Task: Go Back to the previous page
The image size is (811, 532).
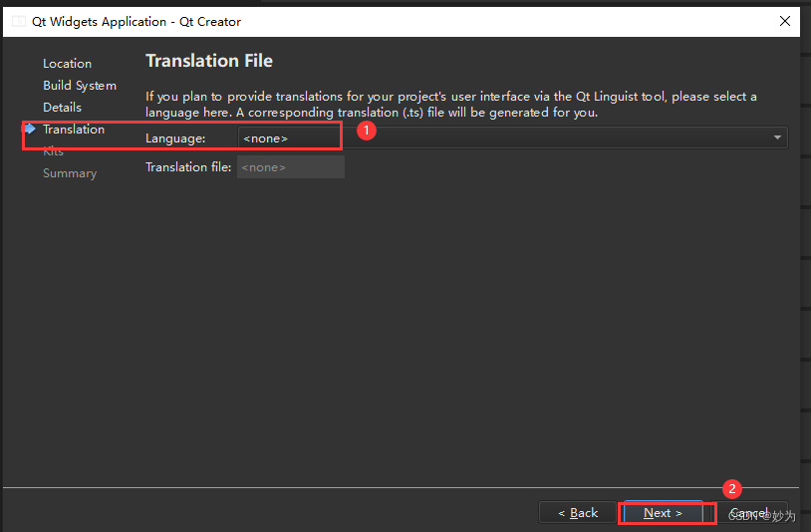Action: coord(578,513)
